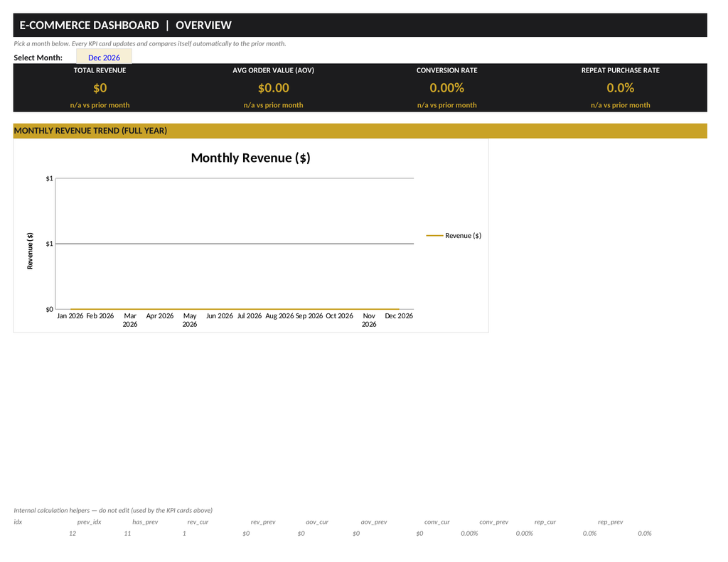Click the Apr 2026 x-axis label
This screenshot has width=728, height=562.
(x=160, y=316)
